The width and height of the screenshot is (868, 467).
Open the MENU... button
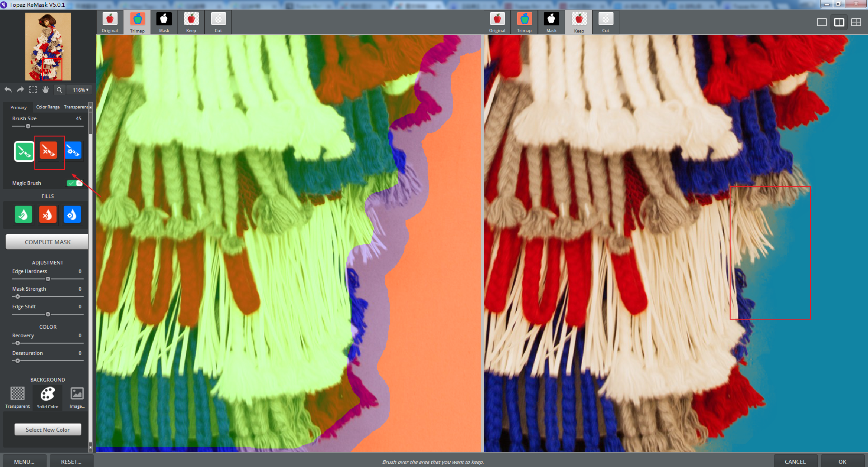24,461
